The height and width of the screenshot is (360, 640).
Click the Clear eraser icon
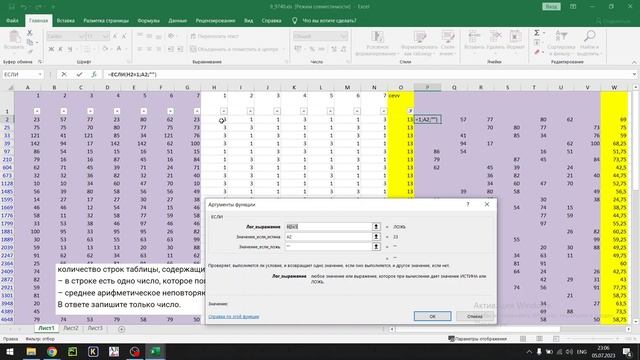tap(537, 52)
